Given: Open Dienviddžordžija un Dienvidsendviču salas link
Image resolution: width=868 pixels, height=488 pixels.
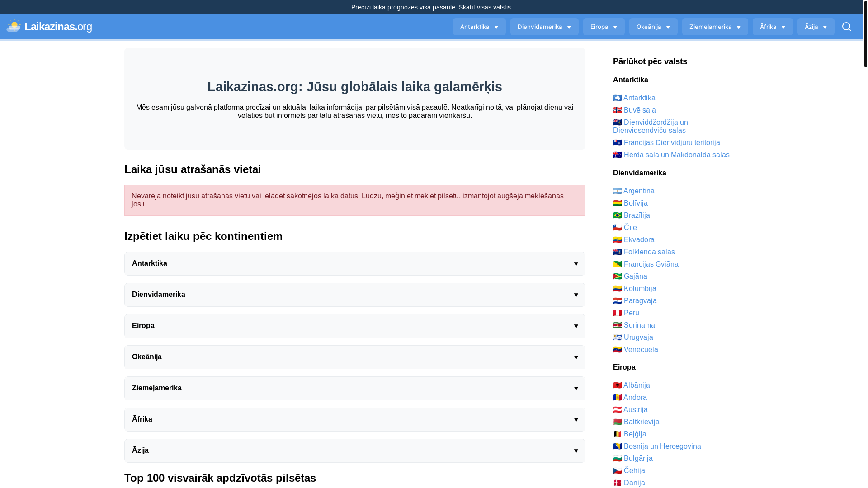Looking at the screenshot, I should [651, 127].
